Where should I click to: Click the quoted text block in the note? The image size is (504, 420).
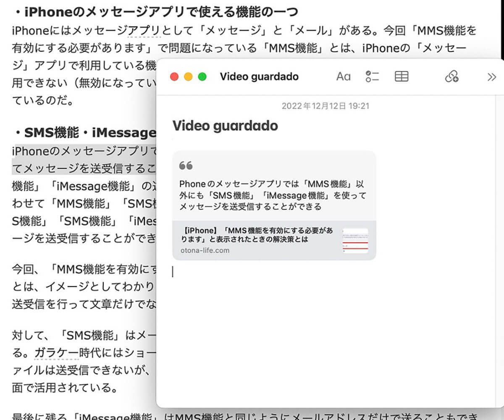pyautogui.click(x=273, y=195)
